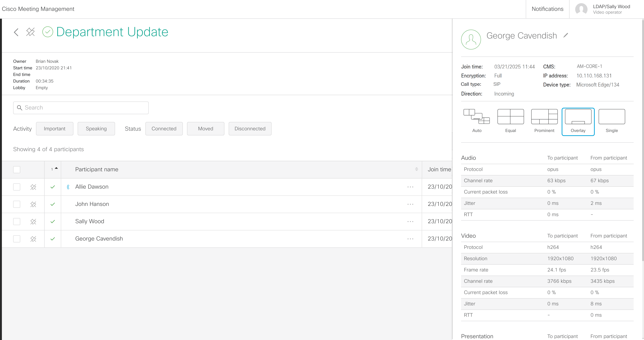Click device type Microsoft Edge/134
This screenshot has height=340, width=644.
click(598, 85)
